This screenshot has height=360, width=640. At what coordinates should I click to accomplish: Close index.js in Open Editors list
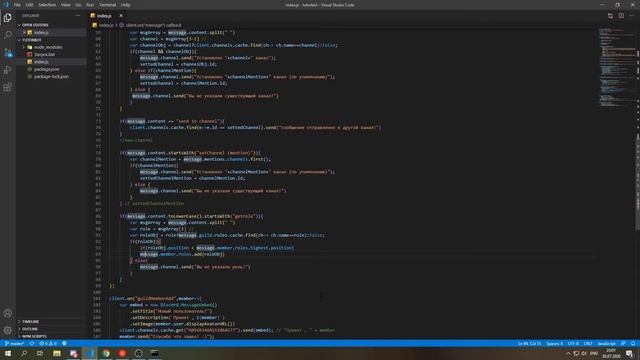[24, 32]
